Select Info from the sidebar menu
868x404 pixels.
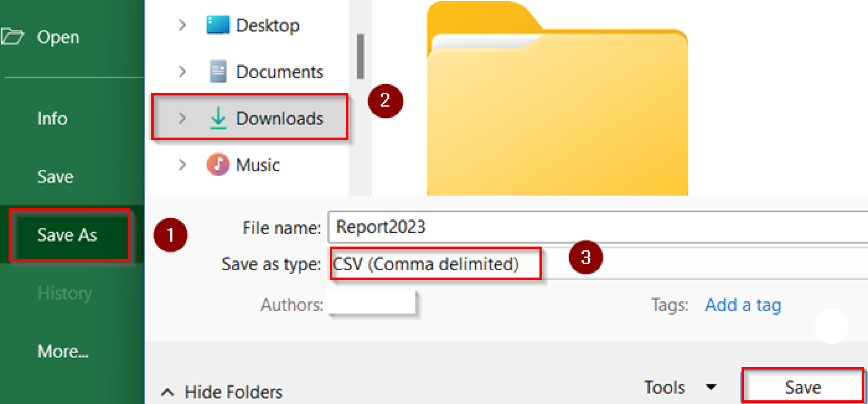pyautogui.click(x=52, y=119)
